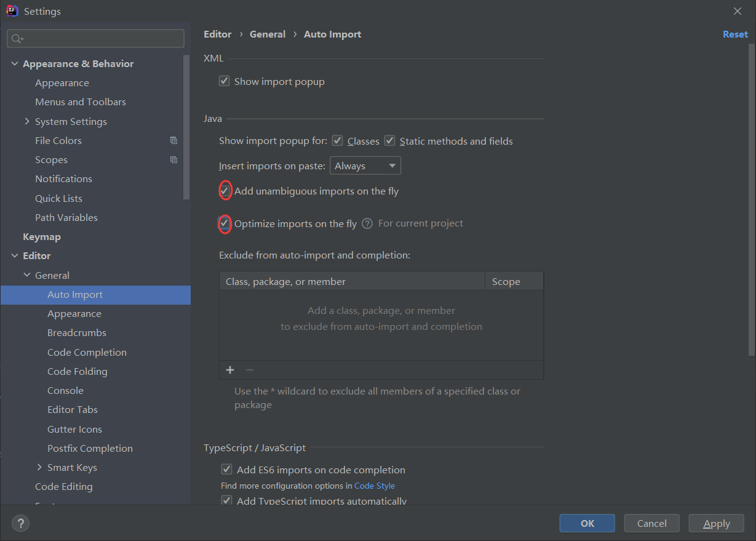
Task: Expand the Smart Keys tree node
Action: tap(39, 467)
